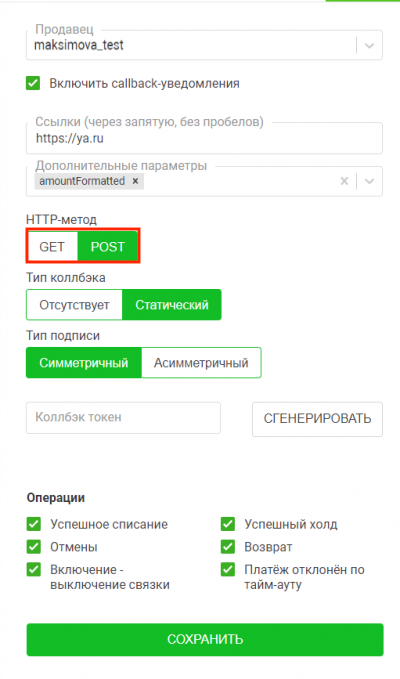Choose the Асимметричный signature type

point(201,362)
